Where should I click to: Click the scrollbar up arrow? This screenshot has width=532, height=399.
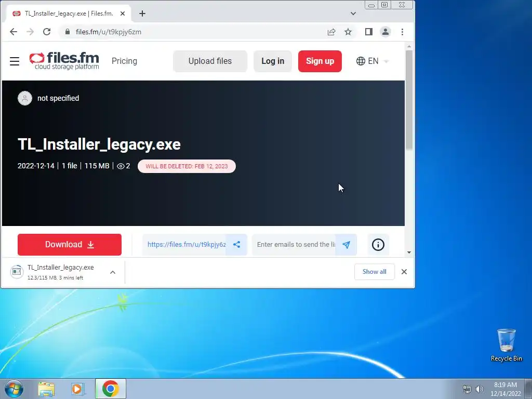pyautogui.click(x=409, y=46)
